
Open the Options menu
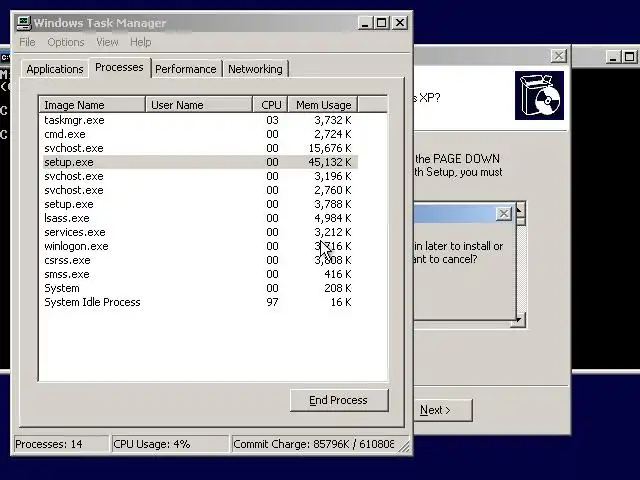click(66, 42)
